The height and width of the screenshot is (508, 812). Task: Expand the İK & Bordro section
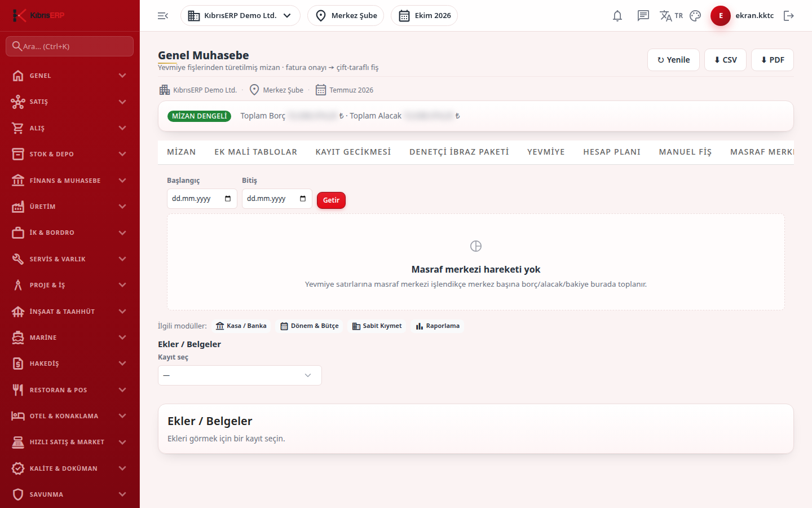coord(70,233)
